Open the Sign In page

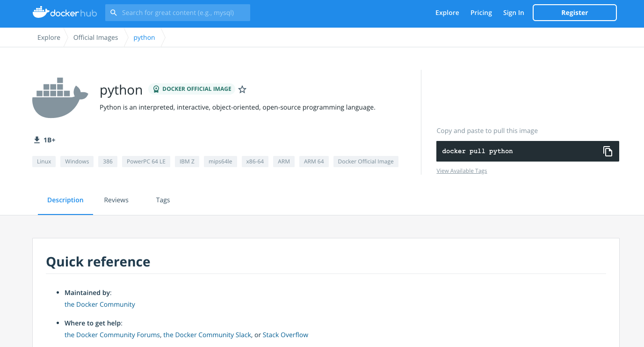(513, 13)
